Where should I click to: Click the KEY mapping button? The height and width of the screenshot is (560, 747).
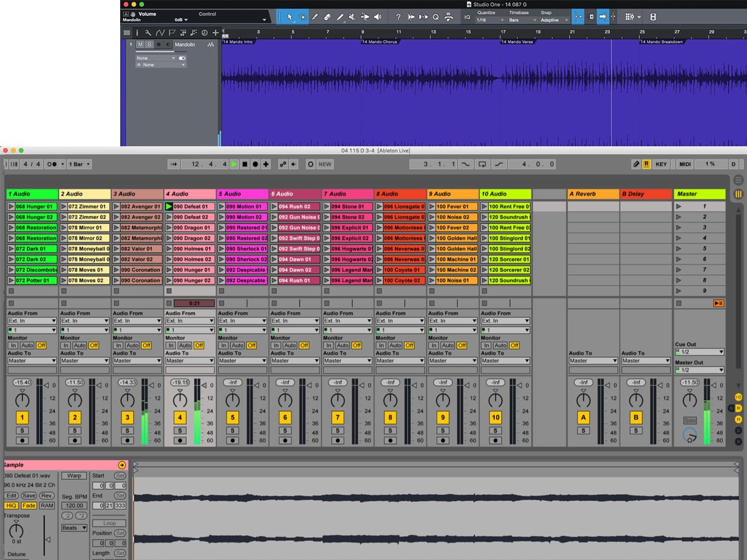(661, 164)
